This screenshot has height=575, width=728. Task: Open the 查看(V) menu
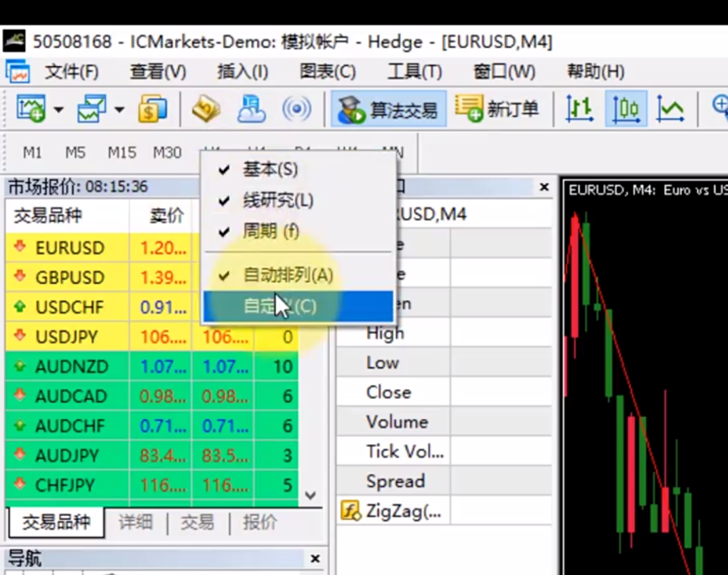point(158,72)
